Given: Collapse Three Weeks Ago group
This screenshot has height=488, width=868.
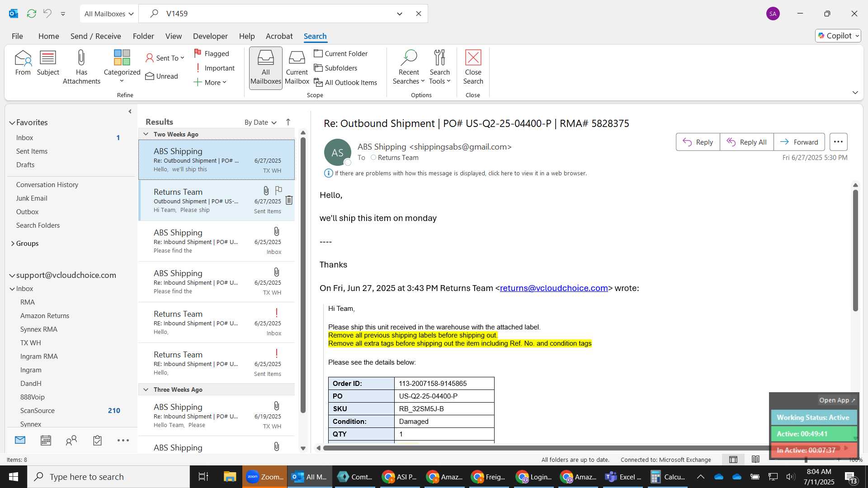Looking at the screenshot, I should [146, 389].
